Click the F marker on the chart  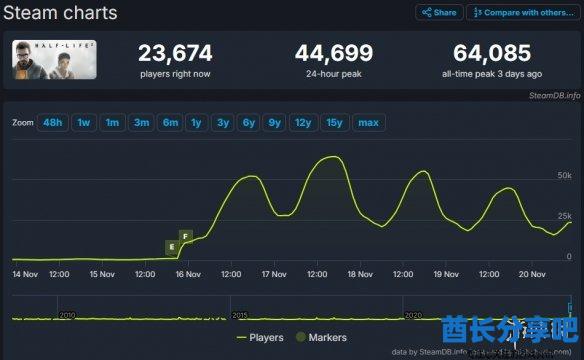click(185, 236)
